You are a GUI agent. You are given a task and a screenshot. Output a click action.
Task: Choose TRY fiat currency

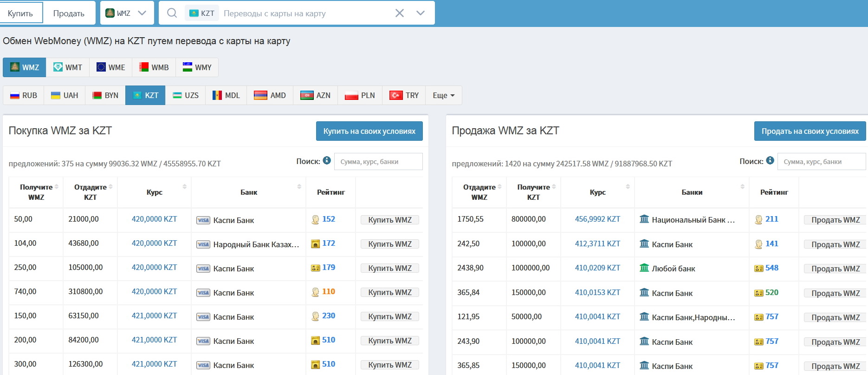point(404,95)
